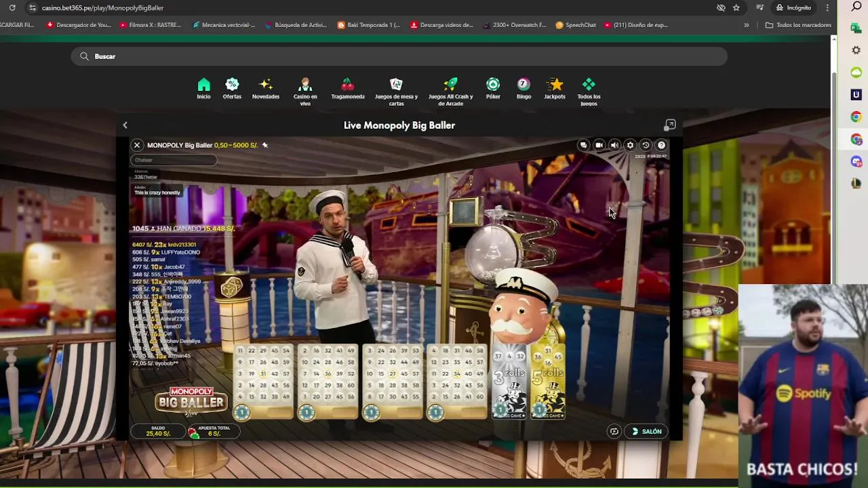Screen dimensions: 868x488
Task: Open game history clock icon
Action: point(646,145)
